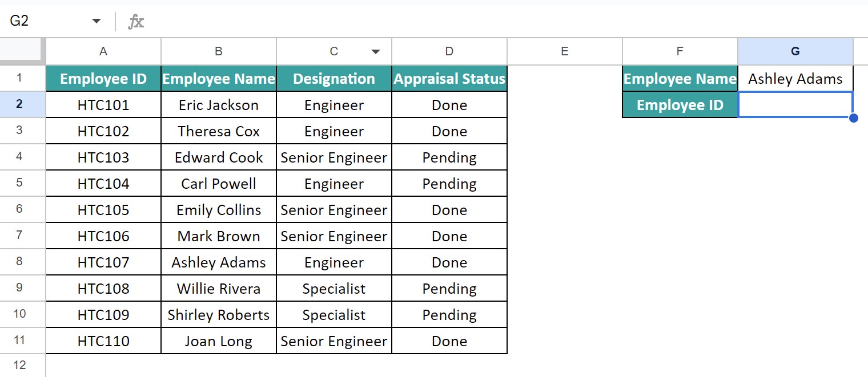This screenshot has width=868, height=377.
Task: Select column E header
Action: point(565,51)
